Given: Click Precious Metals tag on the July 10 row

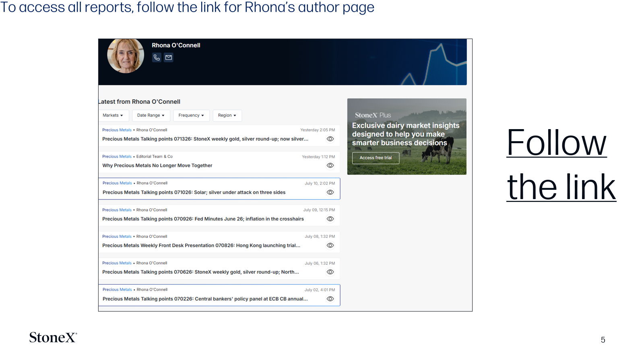Looking at the screenshot, I should click(x=117, y=183).
